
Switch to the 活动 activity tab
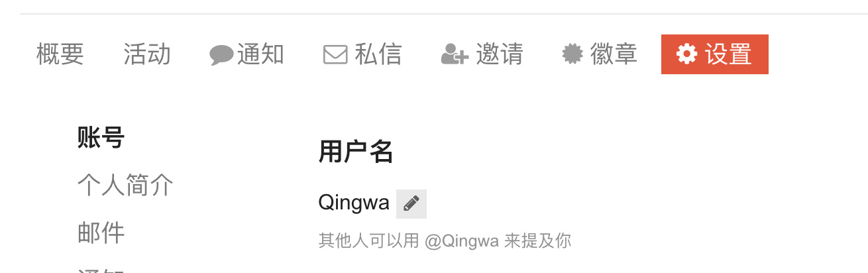click(x=147, y=54)
